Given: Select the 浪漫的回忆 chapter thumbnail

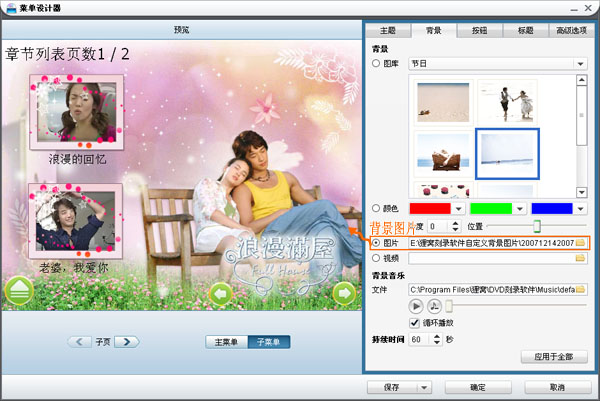Looking at the screenshot, I should [x=77, y=112].
